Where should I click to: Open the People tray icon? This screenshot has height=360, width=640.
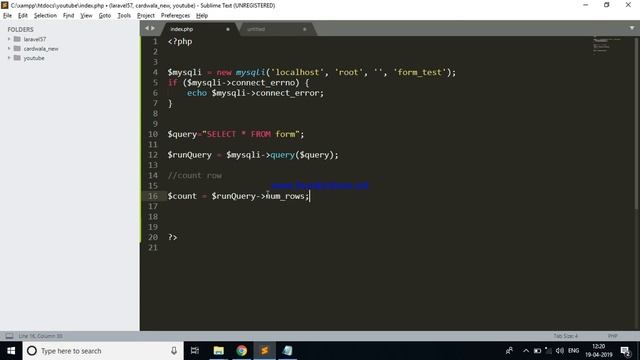[x=509, y=351]
